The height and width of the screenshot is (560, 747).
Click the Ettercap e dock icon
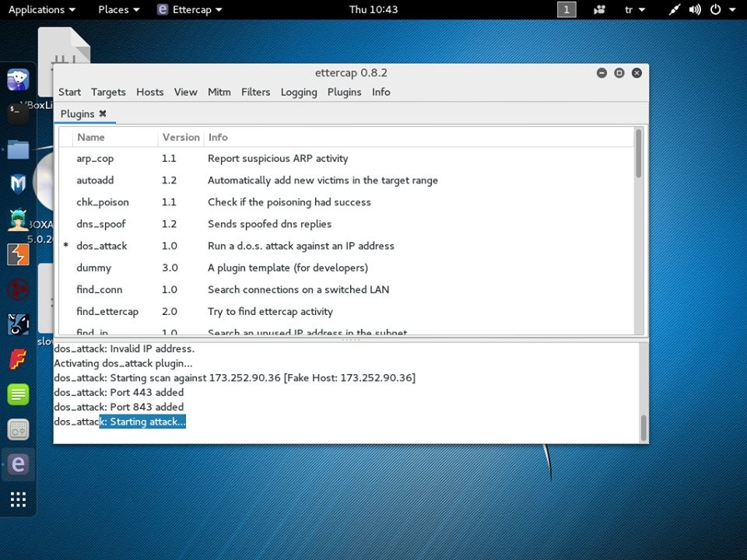tap(18, 464)
